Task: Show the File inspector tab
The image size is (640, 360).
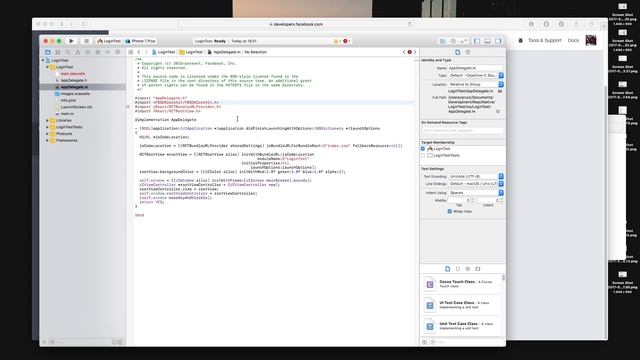Action: pos(458,52)
